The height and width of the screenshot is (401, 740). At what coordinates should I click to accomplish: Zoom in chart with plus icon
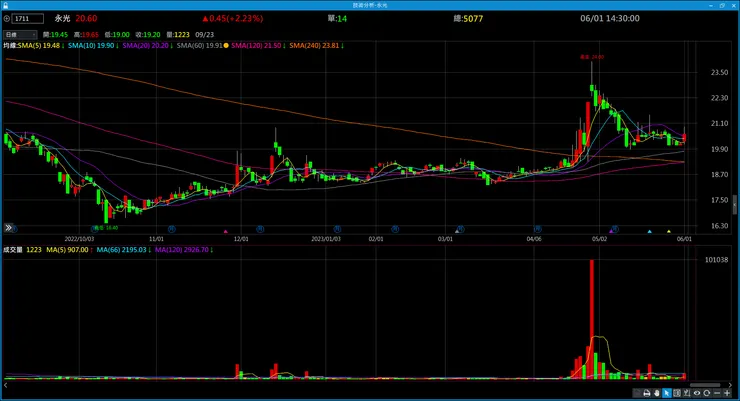pos(727,393)
